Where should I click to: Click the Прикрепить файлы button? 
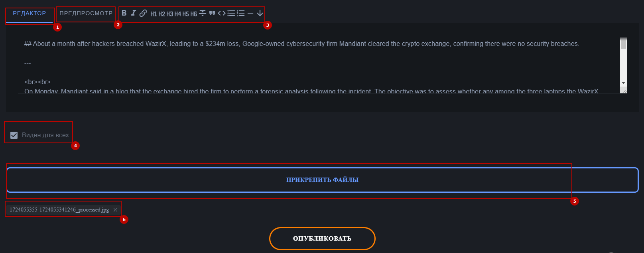click(322, 180)
